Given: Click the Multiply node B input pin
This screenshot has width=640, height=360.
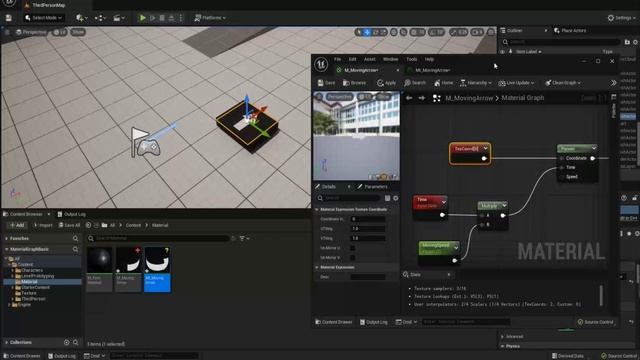Looking at the screenshot, I should pyautogui.click(x=482, y=224).
